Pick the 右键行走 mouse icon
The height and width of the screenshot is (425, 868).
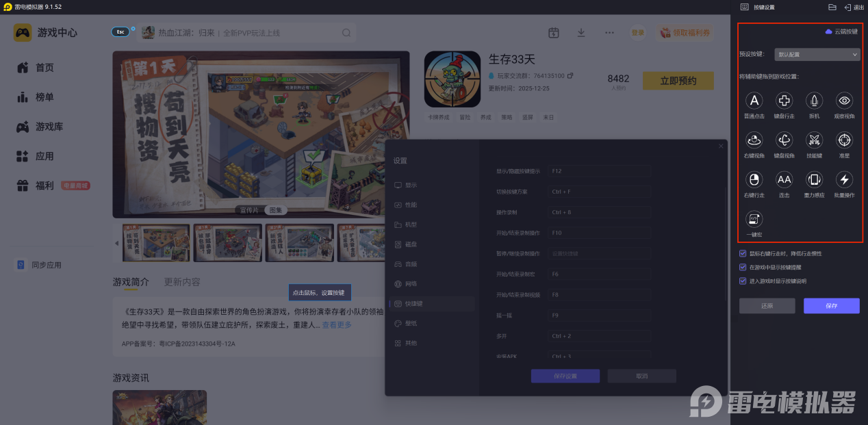pos(754,180)
